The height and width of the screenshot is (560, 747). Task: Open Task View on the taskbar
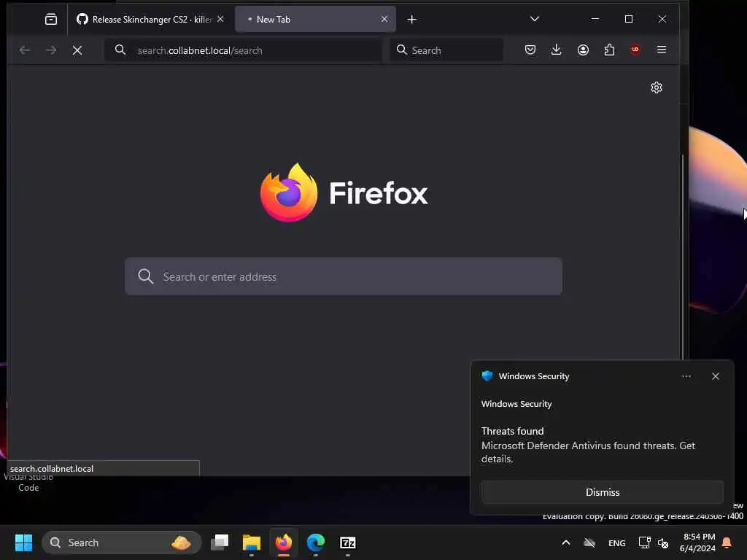[x=220, y=542]
